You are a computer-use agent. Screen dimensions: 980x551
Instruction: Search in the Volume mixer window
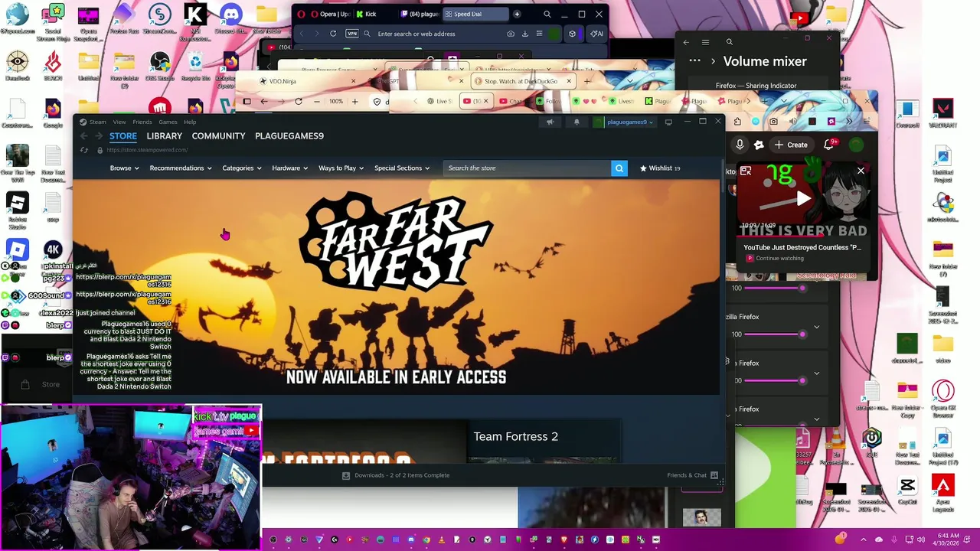click(729, 42)
